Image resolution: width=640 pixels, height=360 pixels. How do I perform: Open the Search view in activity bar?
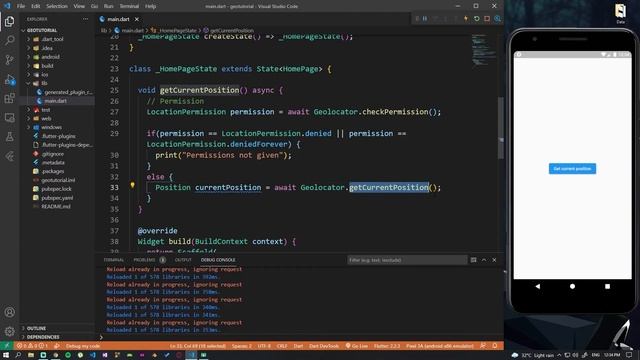[9, 40]
